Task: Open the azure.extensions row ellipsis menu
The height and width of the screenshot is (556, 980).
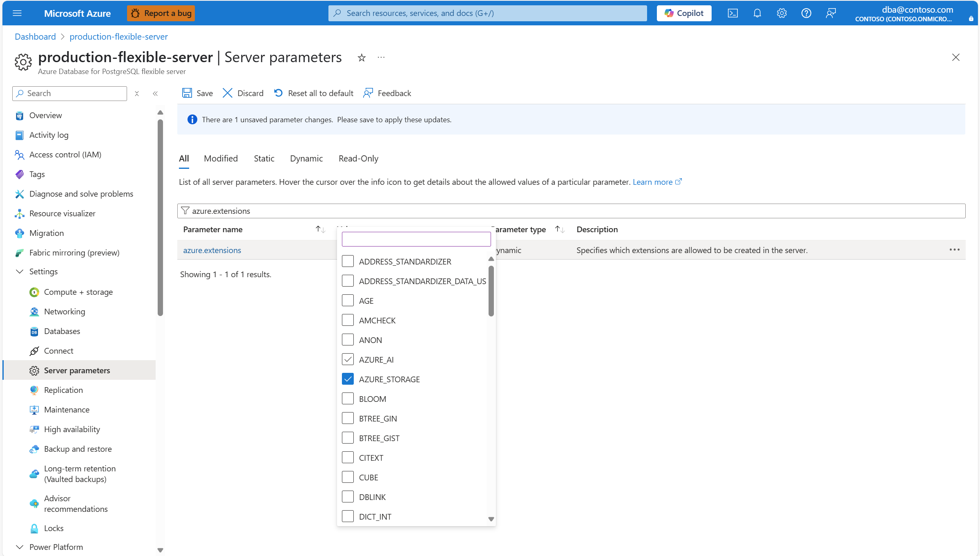Action: (x=954, y=250)
